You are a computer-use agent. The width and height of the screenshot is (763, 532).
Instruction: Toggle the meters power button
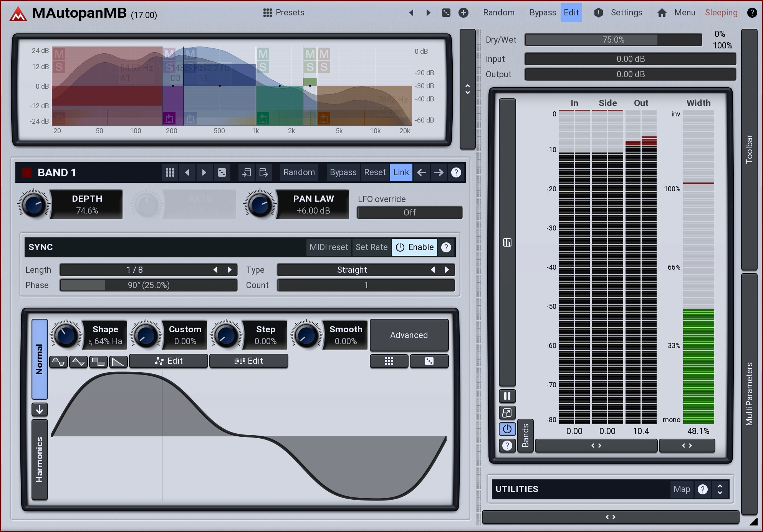point(507,429)
